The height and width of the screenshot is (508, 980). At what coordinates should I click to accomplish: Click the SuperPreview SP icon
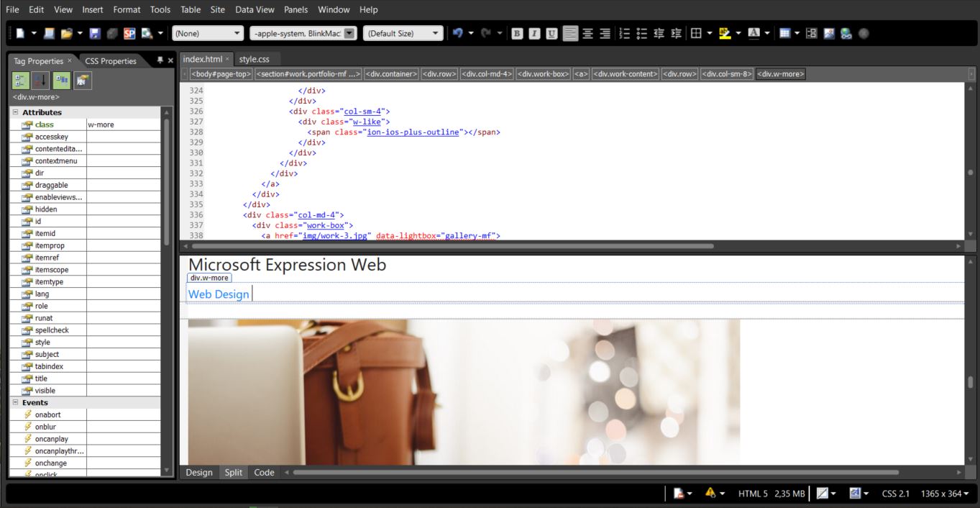tap(129, 33)
